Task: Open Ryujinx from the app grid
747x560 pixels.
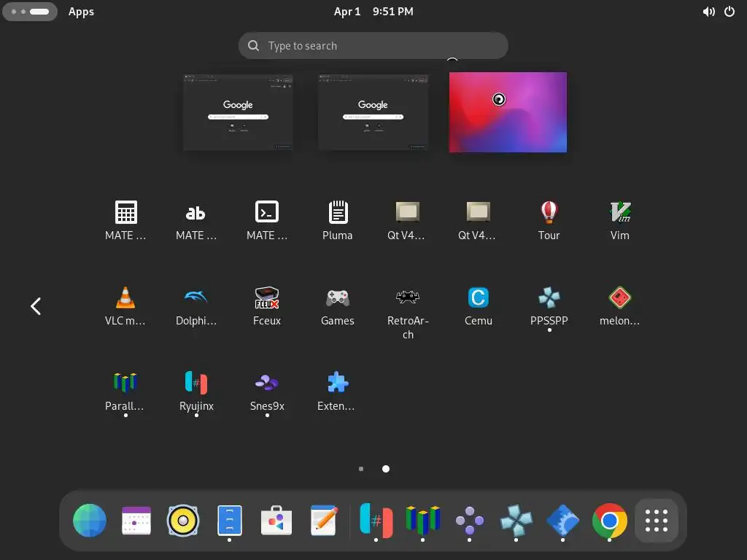Action: [x=196, y=392]
